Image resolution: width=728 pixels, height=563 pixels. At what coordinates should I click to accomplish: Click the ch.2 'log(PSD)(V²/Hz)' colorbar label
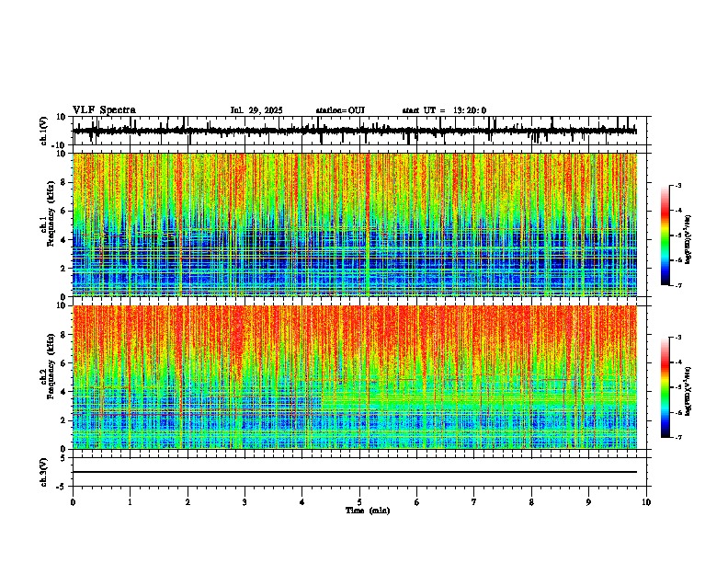(688, 391)
